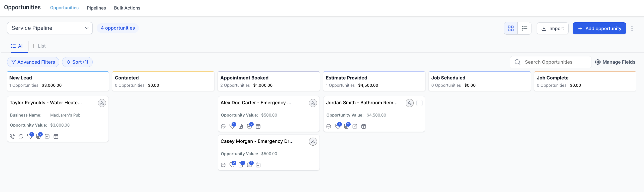Open notes icon on Alex Doe Carter card
The image size is (644, 192).
[x=241, y=126]
